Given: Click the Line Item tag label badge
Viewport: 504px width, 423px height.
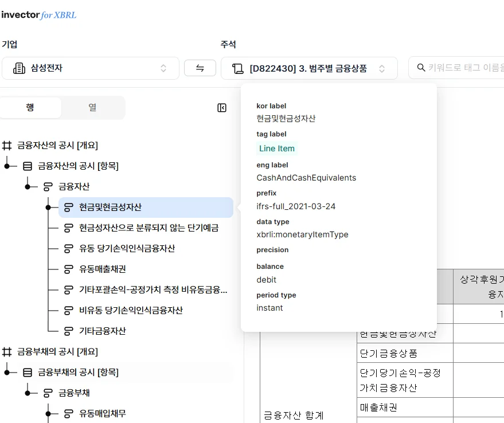Looking at the screenshot, I should pyautogui.click(x=277, y=148).
